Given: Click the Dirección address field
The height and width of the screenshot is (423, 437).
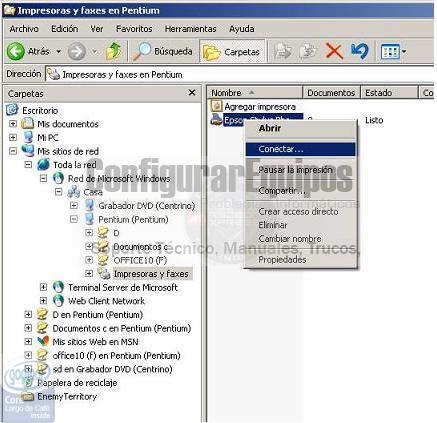Looking at the screenshot, I should (x=240, y=75).
